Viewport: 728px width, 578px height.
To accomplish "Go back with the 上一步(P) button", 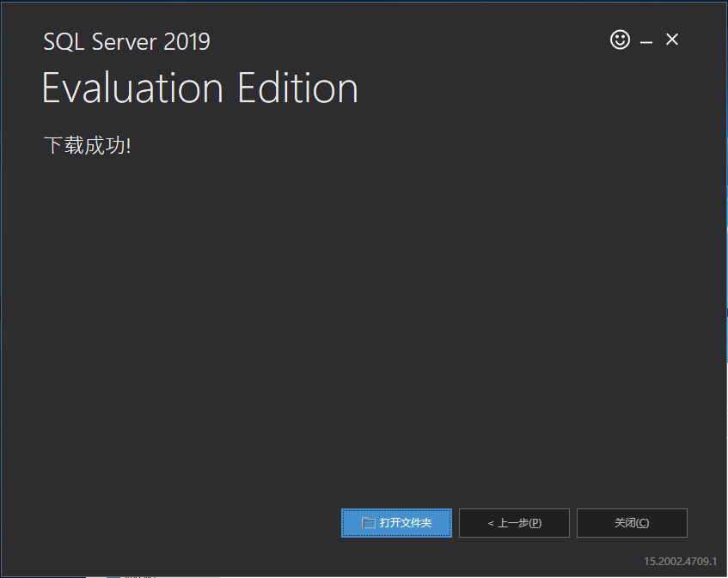I will click(x=514, y=523).
